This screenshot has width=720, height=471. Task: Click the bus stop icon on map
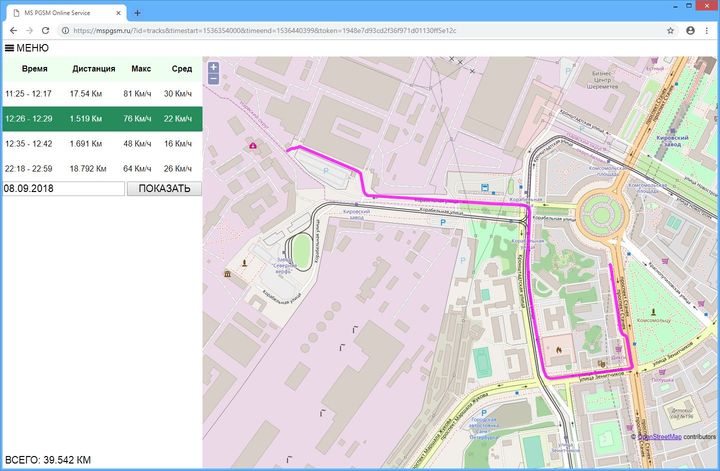485,187
